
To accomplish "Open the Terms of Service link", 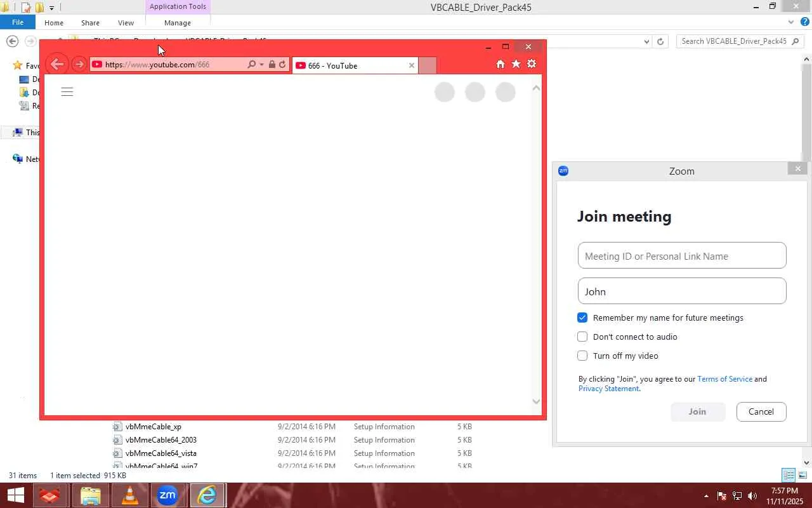I will coord(724,379).
